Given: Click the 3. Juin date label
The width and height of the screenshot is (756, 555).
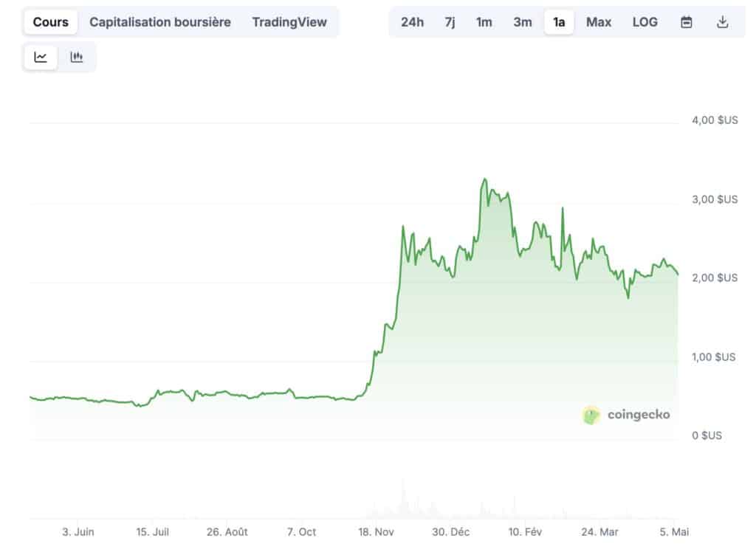Looking at the screenshot, I should (78, 532).
